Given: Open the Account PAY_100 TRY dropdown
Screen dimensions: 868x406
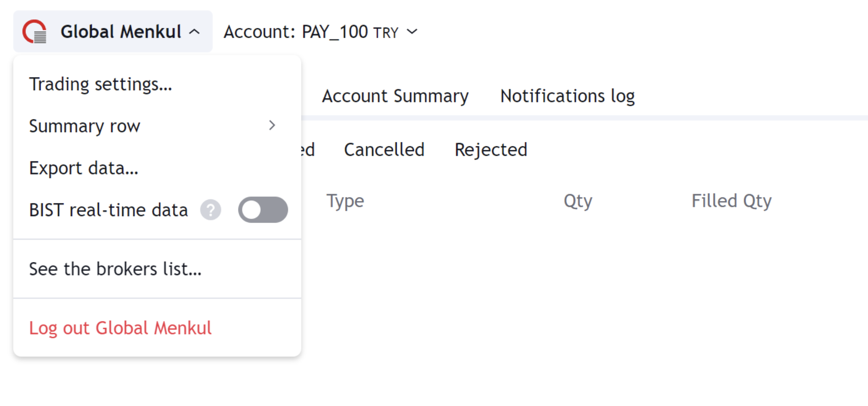Looking at the screenshot, I should pos(320,32).
